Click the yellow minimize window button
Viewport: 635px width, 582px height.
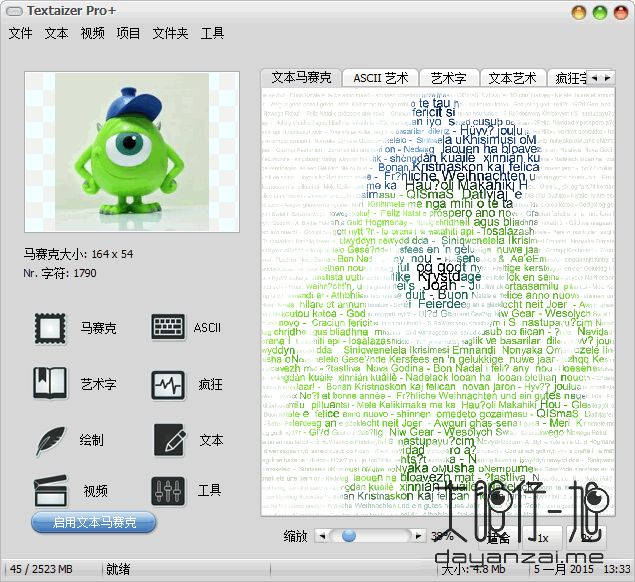(x=579, y=13)
